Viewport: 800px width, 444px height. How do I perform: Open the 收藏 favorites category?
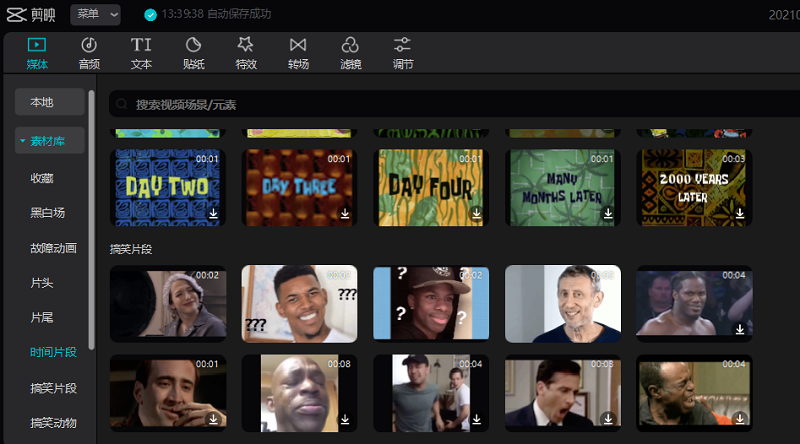point(42,178)
